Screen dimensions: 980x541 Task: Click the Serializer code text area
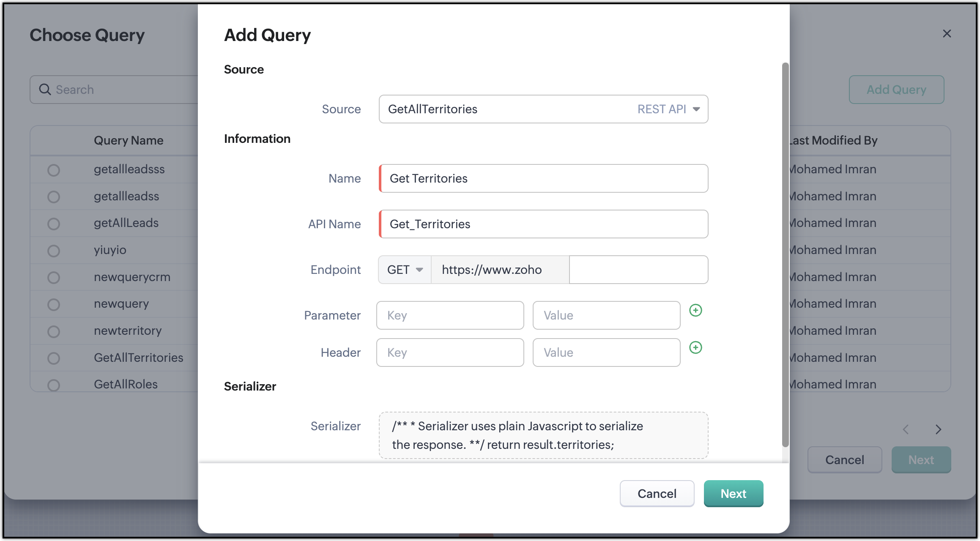(543, 435)
